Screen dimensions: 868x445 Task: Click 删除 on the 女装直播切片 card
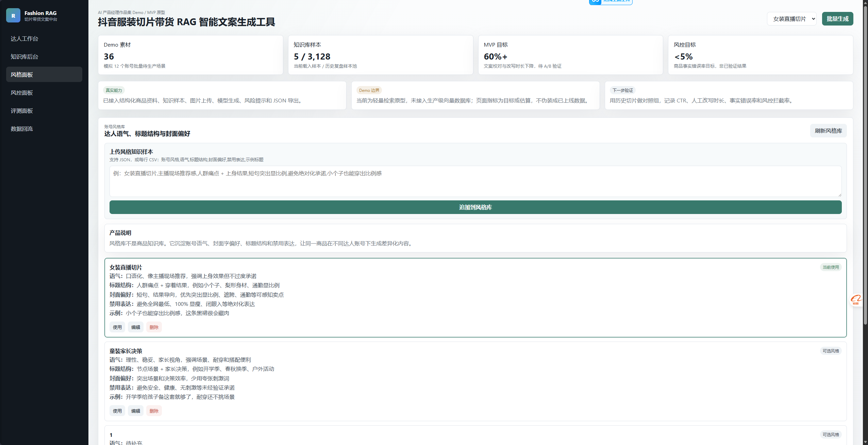[x=154, y=327]
